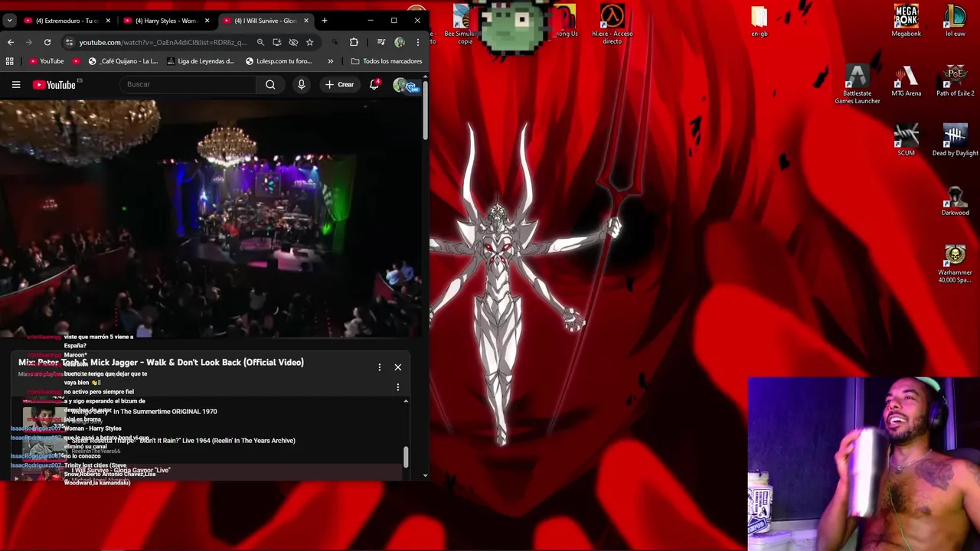Close the Mix playlist panel

click(x=398, y=367)
